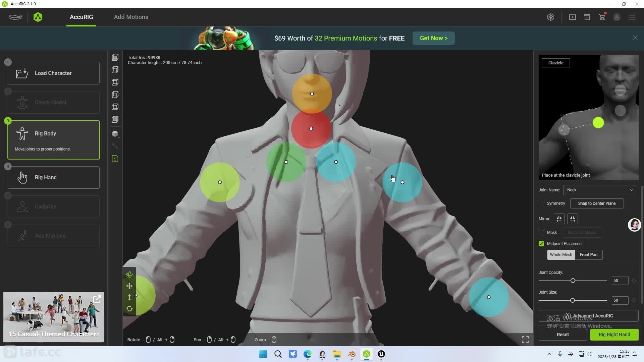Go to the Load Character step
The width and height of the screenshot is (644, 362).
click(x=54, y=73)
